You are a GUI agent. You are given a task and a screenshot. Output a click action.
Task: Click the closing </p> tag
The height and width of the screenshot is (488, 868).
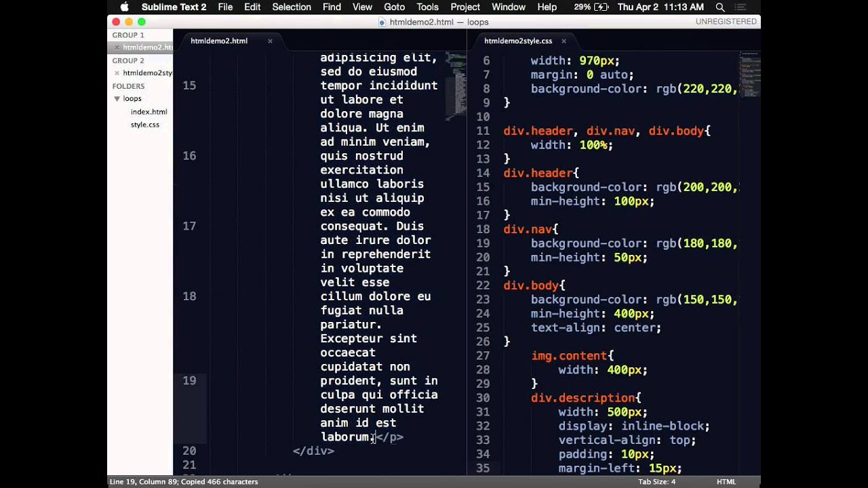pyautogui.click(x=390, y=437)
